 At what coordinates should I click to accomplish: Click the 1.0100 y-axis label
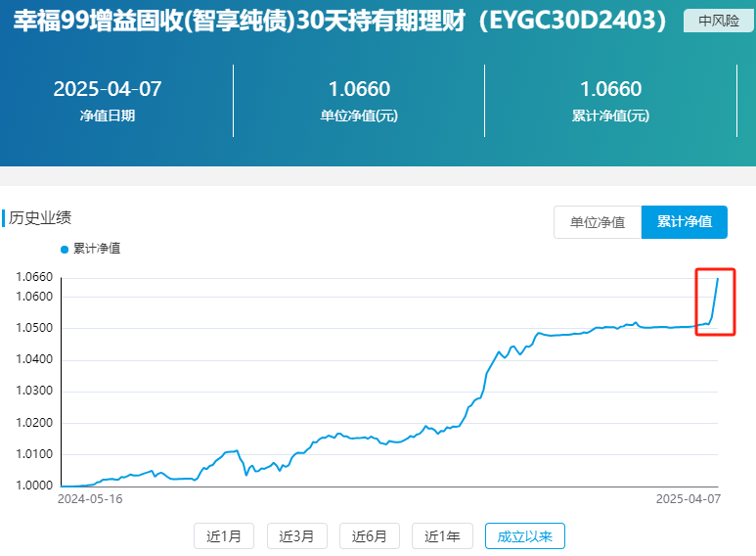point(34,454)
